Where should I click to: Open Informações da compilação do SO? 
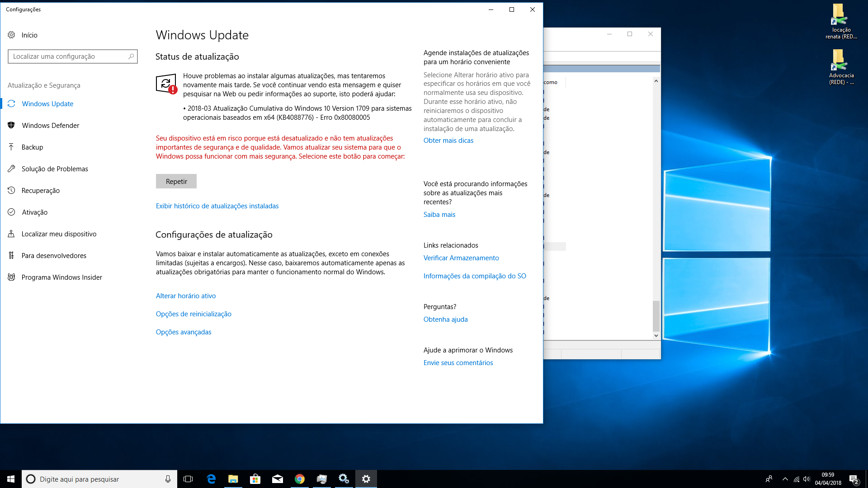(x=475, y=276)
